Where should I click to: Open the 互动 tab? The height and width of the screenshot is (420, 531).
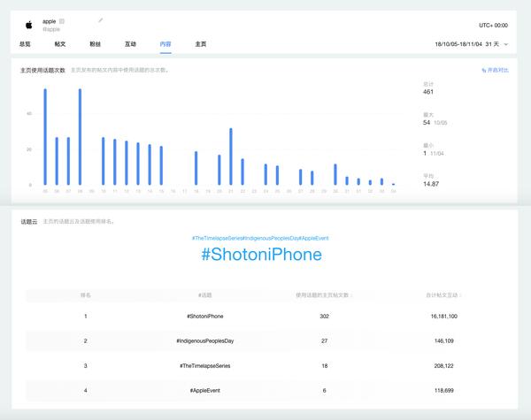(130, 44)
